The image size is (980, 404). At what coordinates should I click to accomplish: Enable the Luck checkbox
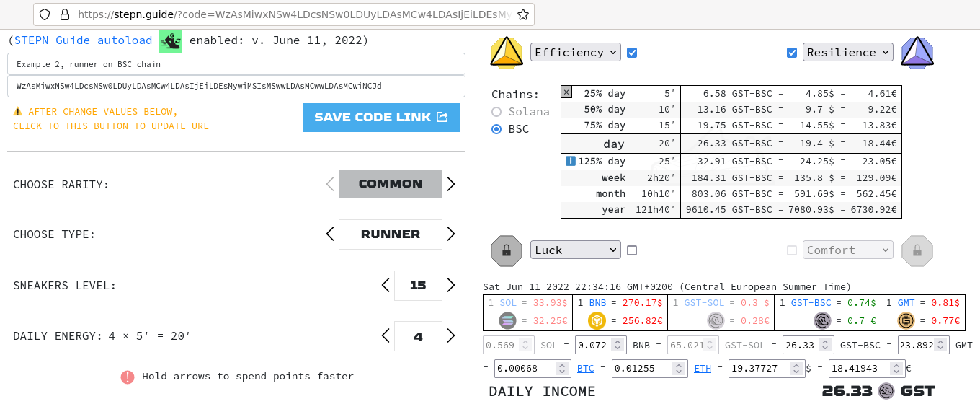[632, 250]
